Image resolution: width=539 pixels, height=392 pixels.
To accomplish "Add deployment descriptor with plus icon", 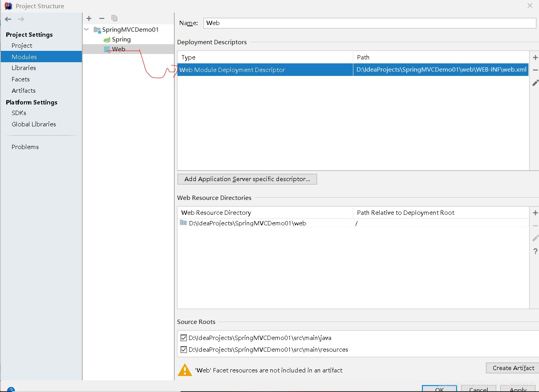I will [535, 58].
